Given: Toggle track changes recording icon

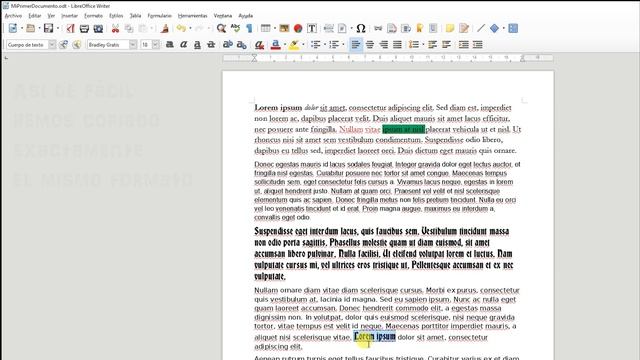Looking at the screenshot, I should 464,28.
